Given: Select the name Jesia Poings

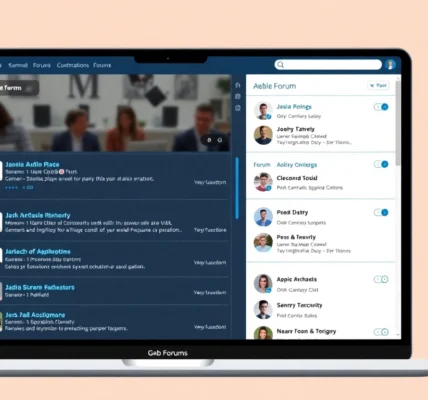Looking at the screenshot, I should point(294,107).
